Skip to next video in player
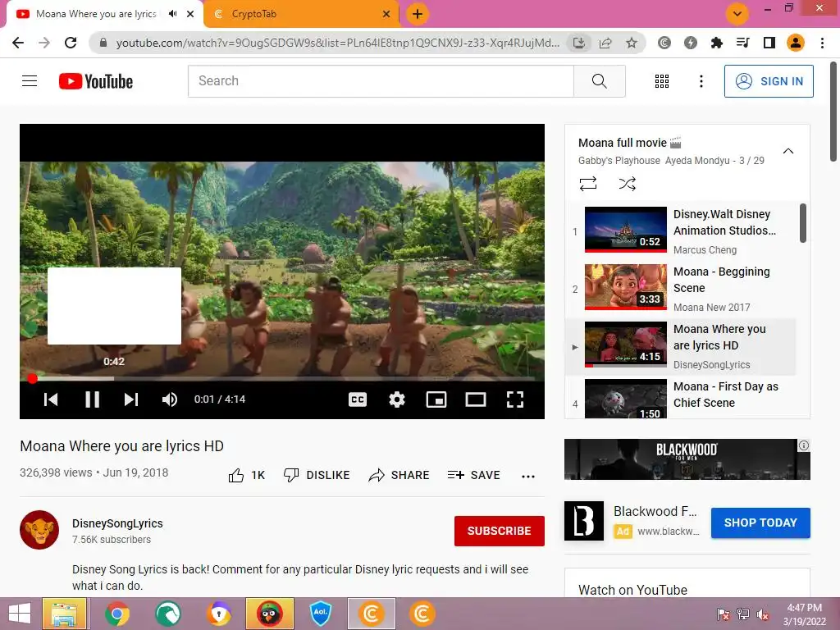Viewport: 840px width, 630px height. tap(131, 399)
